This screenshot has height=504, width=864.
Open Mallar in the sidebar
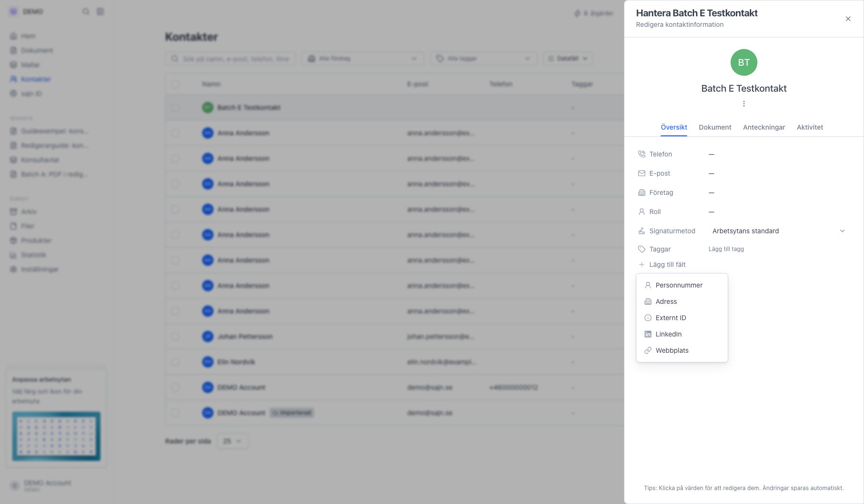coord(25,65)
